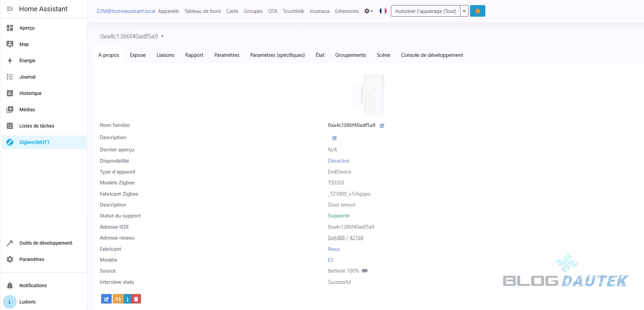Open the settings gear dropdown

(368, 11)
